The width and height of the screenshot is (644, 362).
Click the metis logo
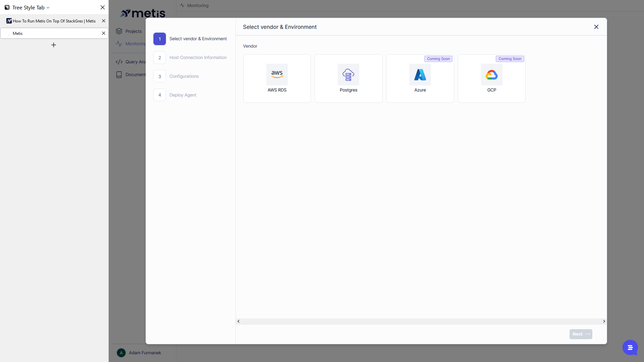[143, 13]
